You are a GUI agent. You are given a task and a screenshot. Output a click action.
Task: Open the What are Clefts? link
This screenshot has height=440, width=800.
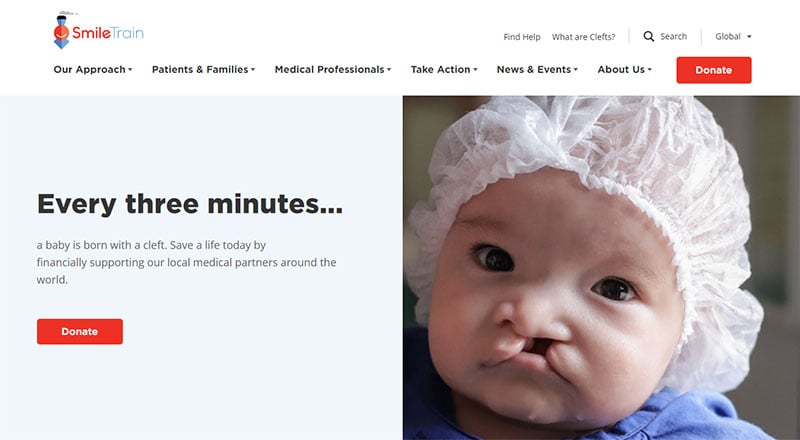click(583, 37)
